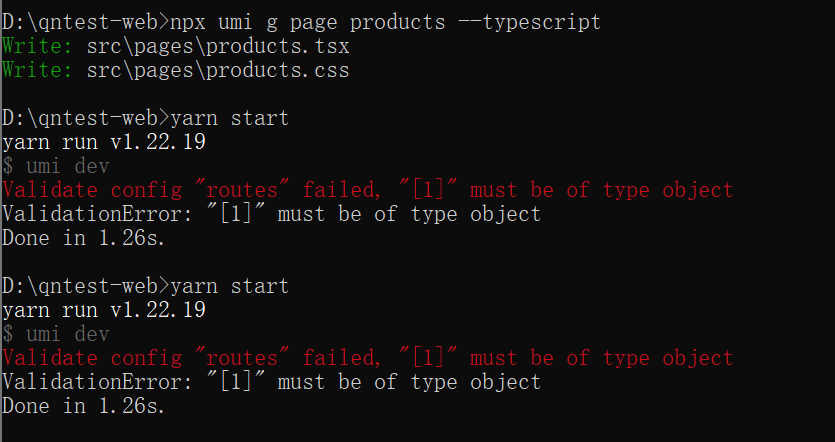Click the first white ValidationError line

[271, 214]
